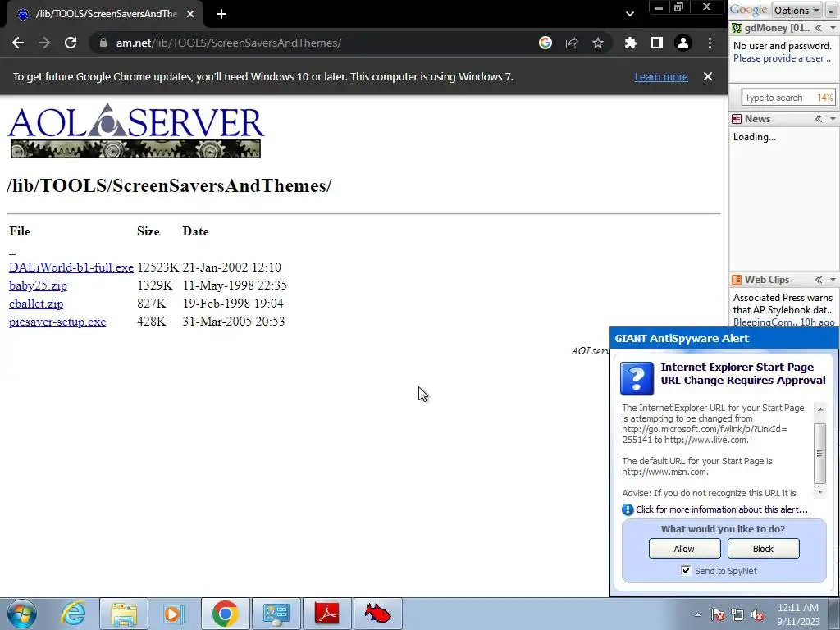Click the AOLserver logo image
Image resolution: width=840 pixels, height=630 pixels.
(136, 130)
